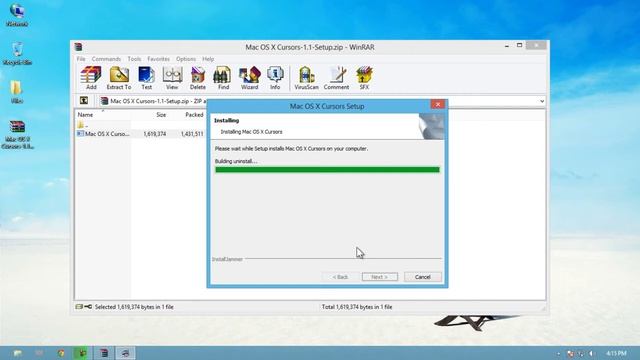Sort by the Size column header
640x360 pixels.
[161, 115]
